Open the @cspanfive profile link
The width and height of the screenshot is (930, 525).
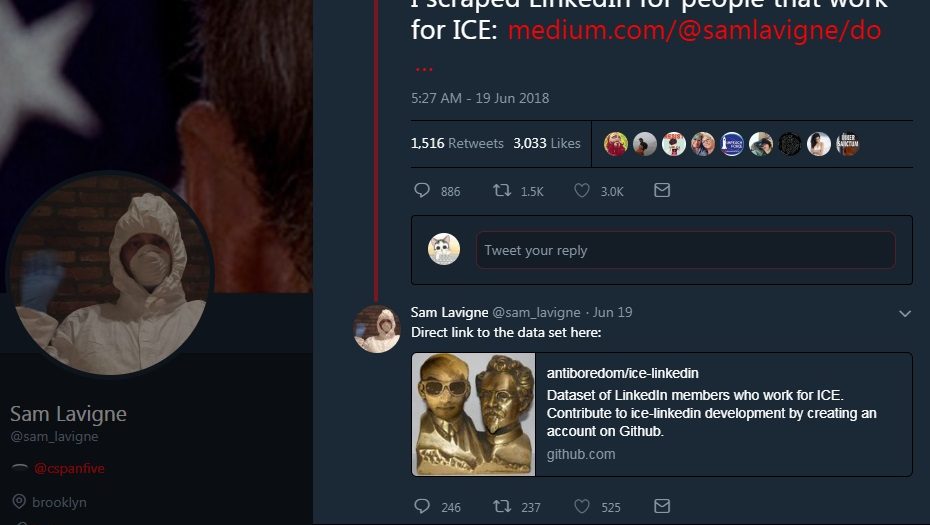69,468
